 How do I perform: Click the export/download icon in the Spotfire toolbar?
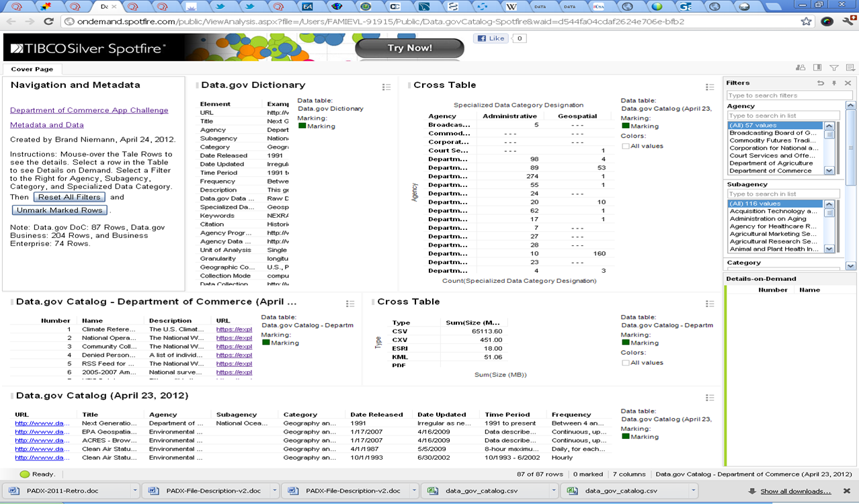click(850, 68)
